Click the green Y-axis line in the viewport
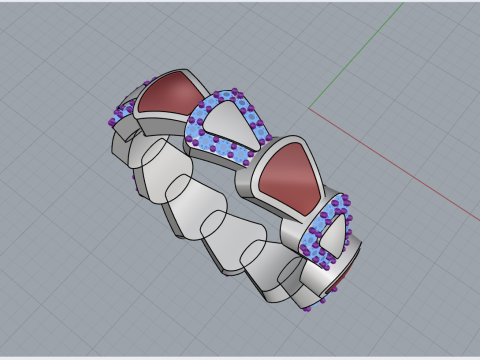 coord(357,55)
